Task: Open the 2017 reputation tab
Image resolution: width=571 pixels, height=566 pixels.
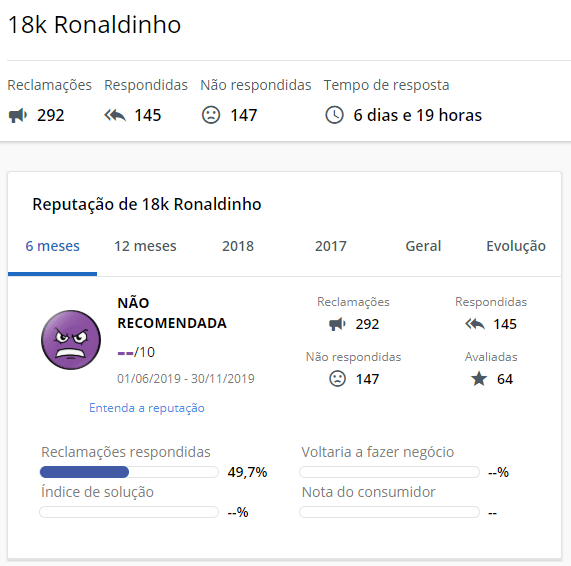Action: [331, 246]
